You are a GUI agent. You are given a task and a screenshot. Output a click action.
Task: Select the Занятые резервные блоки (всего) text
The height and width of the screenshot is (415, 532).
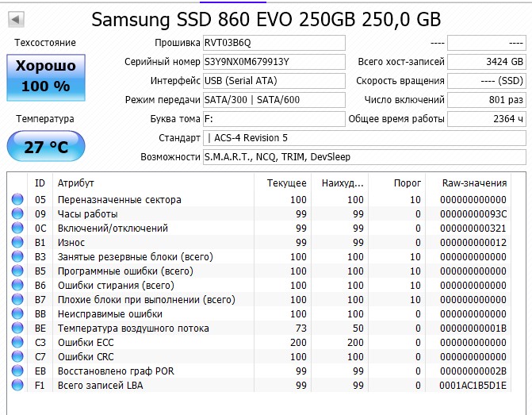[x=136, y=257]
